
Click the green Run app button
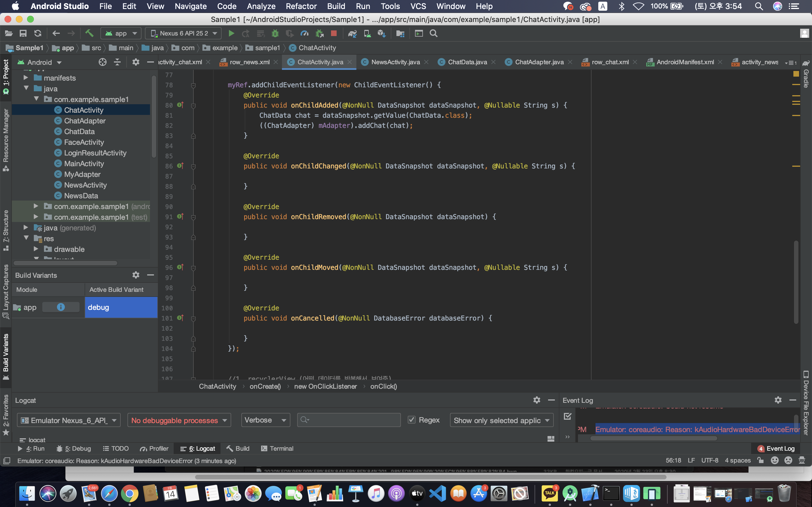[x=231, y=34]
